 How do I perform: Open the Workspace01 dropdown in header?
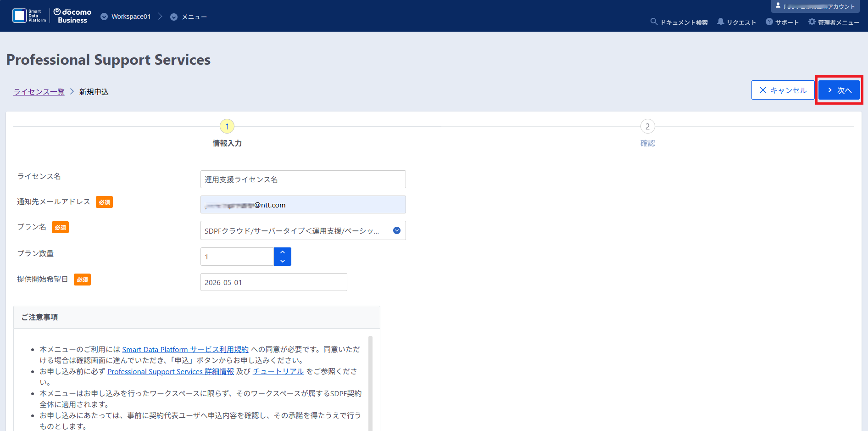[126, 17]
